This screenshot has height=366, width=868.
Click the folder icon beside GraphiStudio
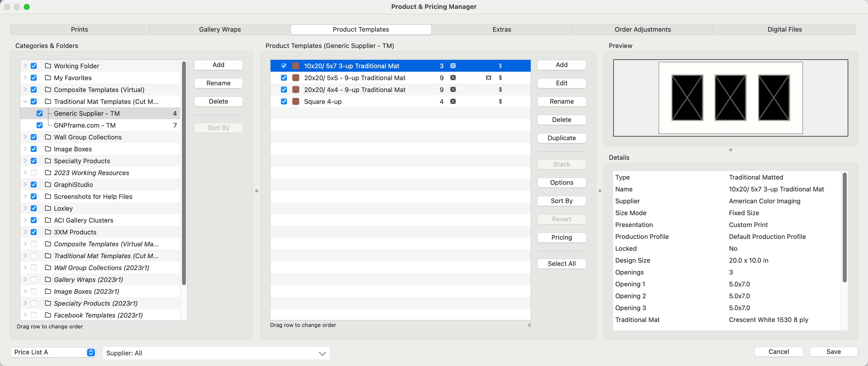click(48, 185)
